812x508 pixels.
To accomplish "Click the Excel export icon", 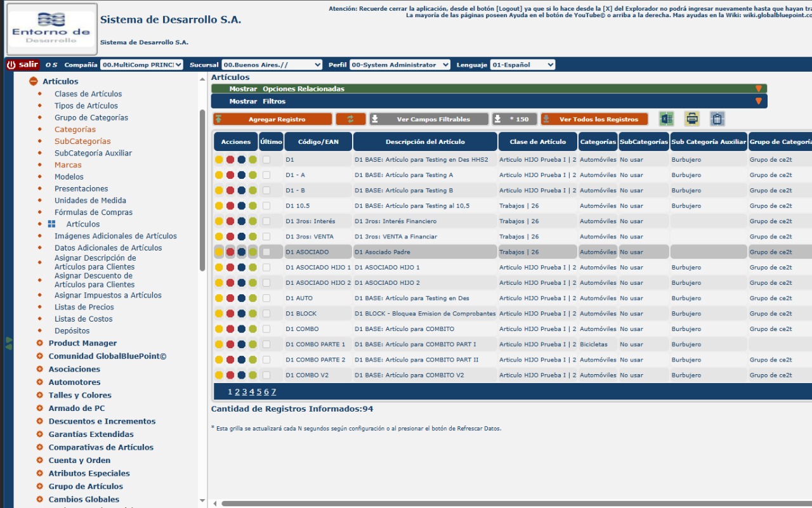I will pyautogui.click(x=666, y=119).
